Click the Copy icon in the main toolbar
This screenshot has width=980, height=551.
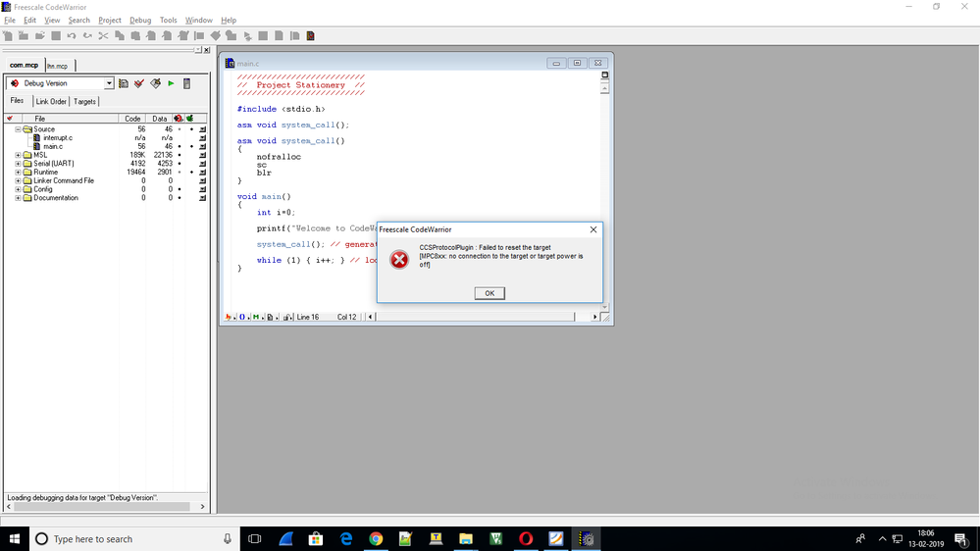pyautogui.click(x=120, y=35)
